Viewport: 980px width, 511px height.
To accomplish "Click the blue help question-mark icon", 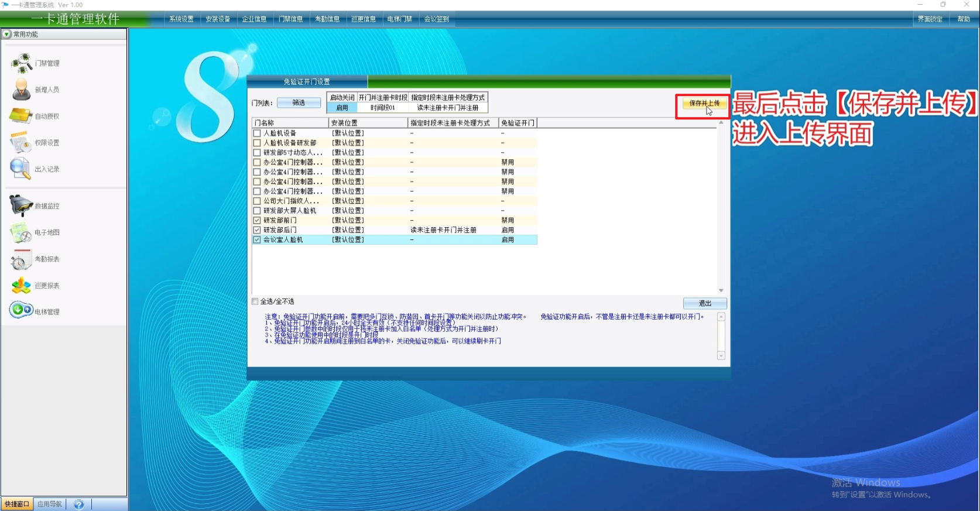I will (79, 505).
